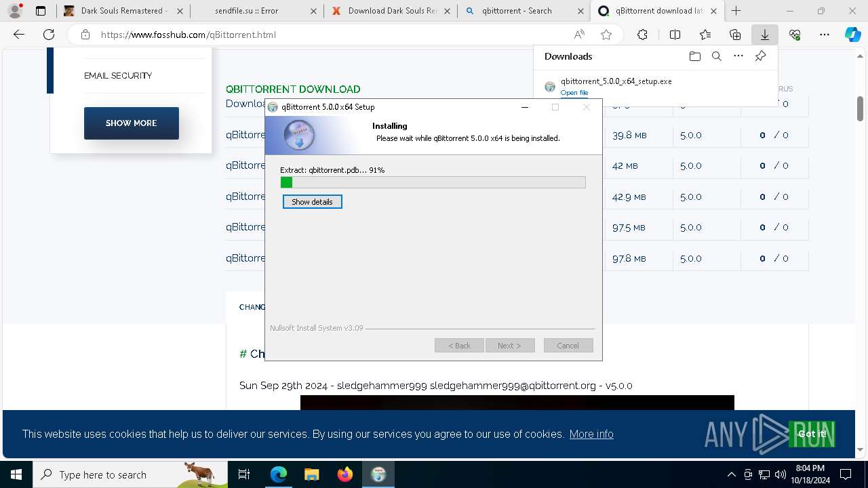Image resolution: width=868 pixels, height=488 pixels.
Task: Open the volume speaker tray icon
Action: (781, 474)
